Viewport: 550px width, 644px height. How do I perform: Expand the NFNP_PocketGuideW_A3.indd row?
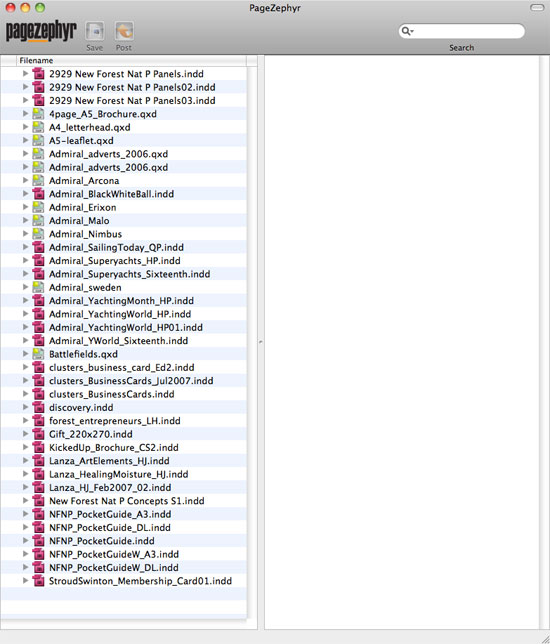point(25,554)
